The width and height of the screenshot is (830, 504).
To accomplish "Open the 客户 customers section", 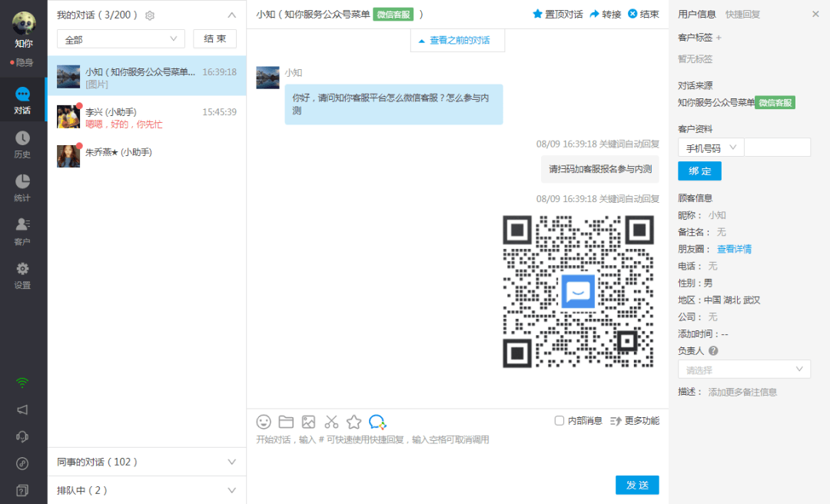I will click(x=22, y=231).
